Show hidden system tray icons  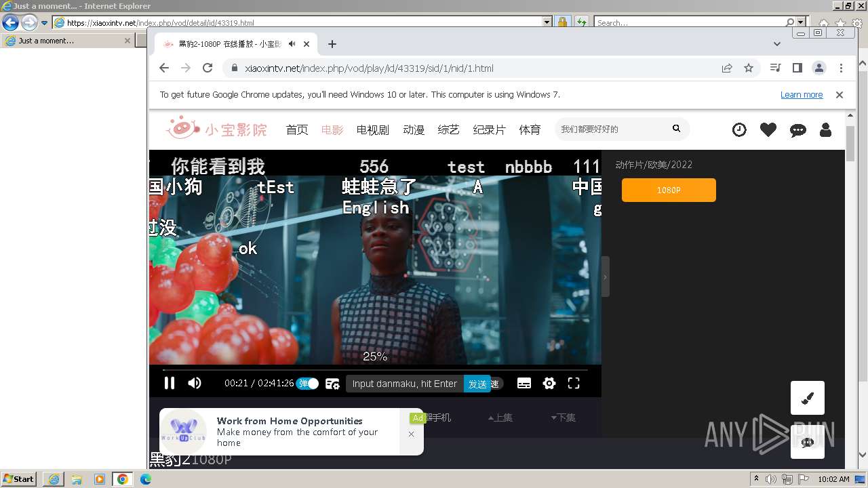(757, 479)
